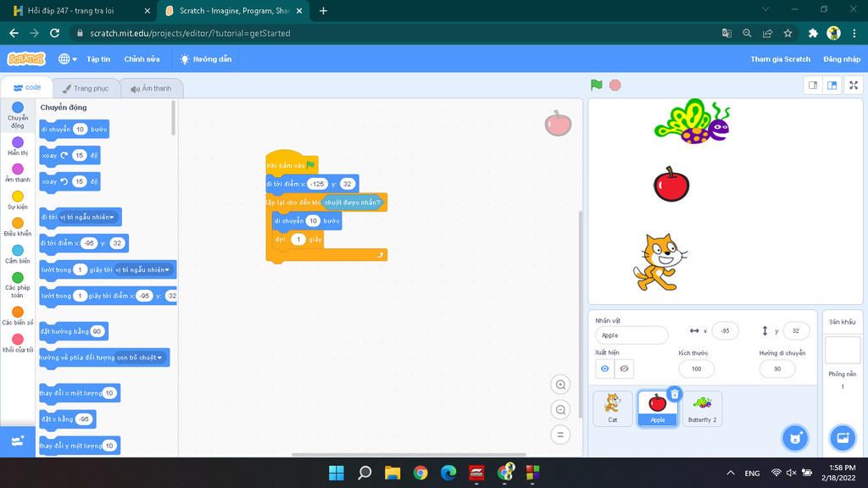Click the sprite x position field
The image size is (868, 488).
pos(725,331)
